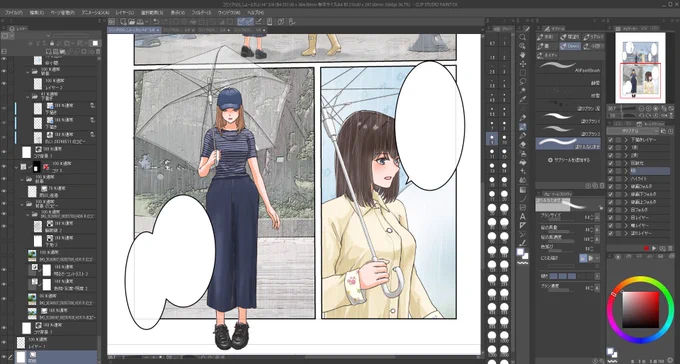Click the Save icon in command bar
The image size is (680, 364).
[140, 21]
